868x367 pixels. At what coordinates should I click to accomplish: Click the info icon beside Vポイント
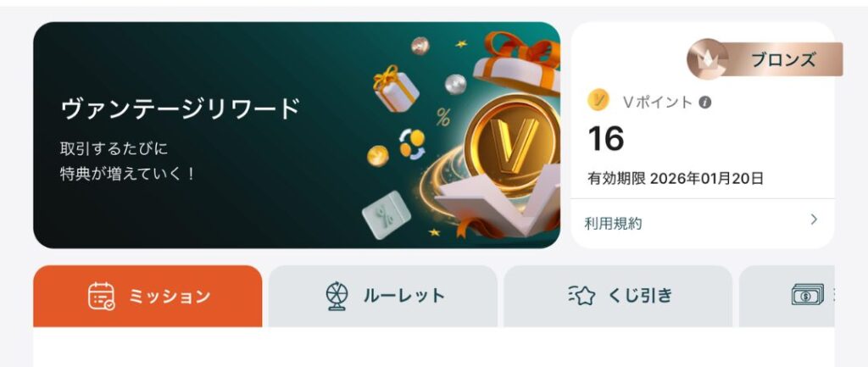(704, 103)
